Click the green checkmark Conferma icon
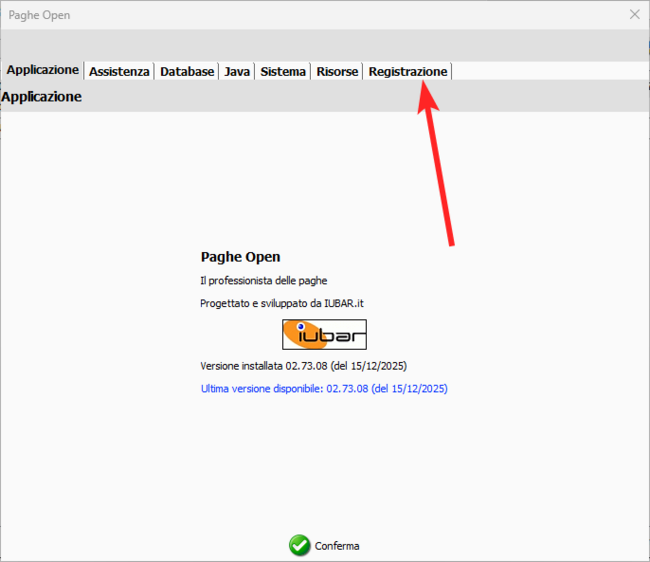Viewport: 650px width, 562px height. click(299, 545)
